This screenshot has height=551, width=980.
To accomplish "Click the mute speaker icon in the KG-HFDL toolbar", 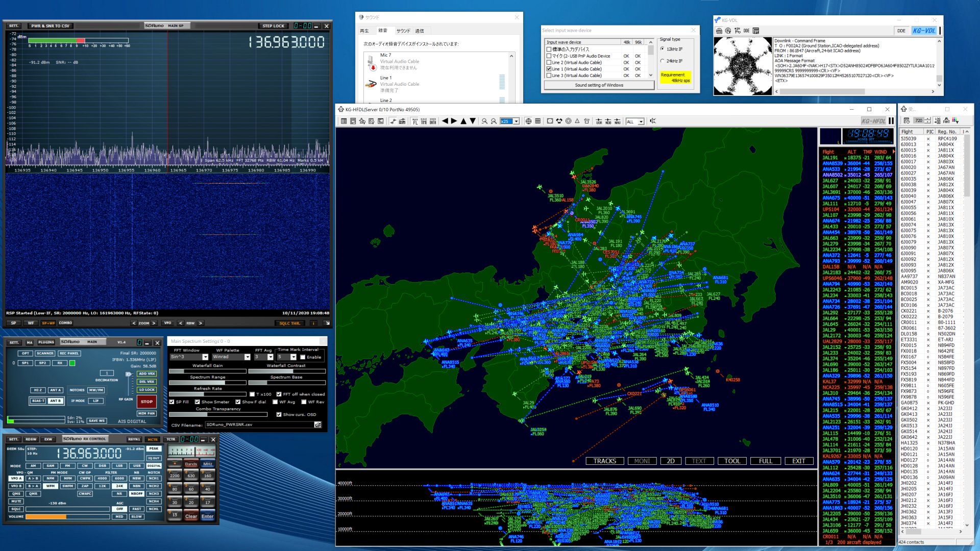I will click(x=652, y=121).
